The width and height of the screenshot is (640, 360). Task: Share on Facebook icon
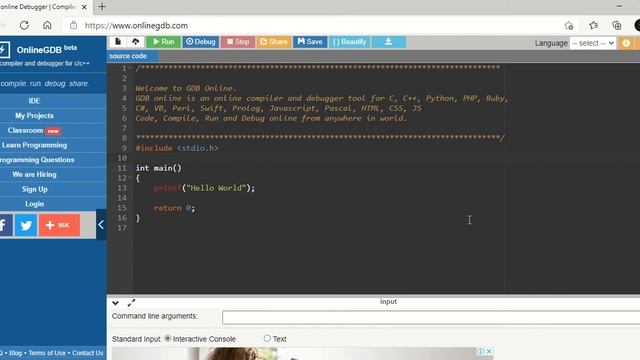(5, 225)
